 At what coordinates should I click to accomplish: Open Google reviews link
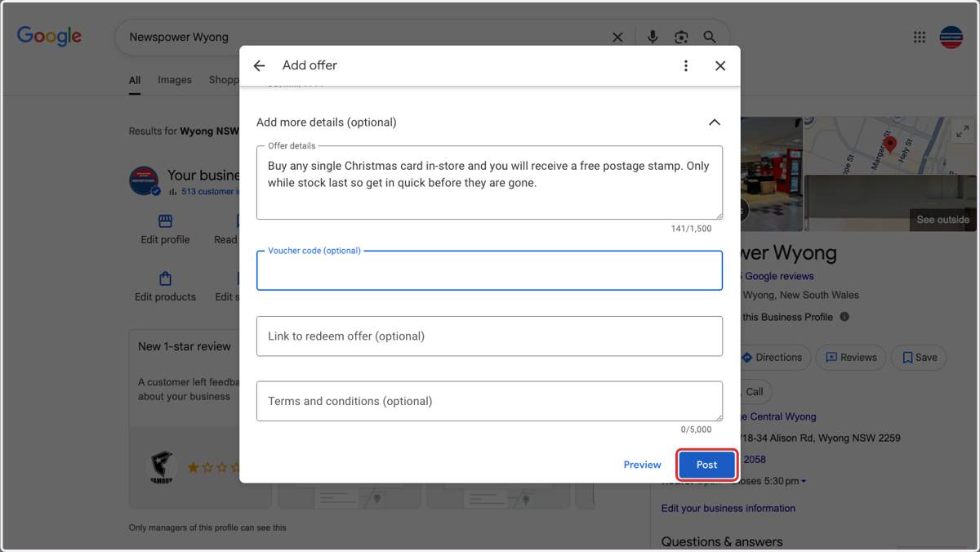pos(779,276)
